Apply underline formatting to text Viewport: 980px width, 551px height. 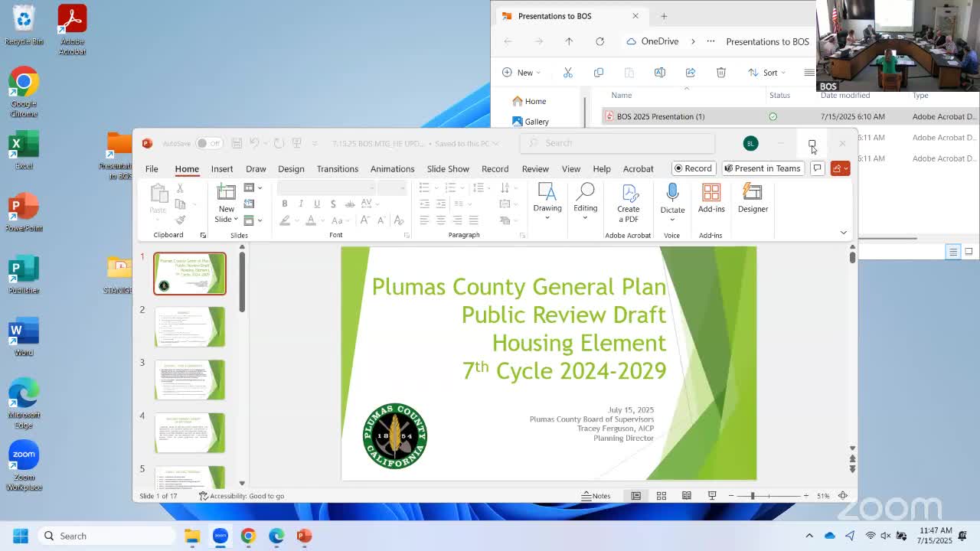tap(318, 204)
